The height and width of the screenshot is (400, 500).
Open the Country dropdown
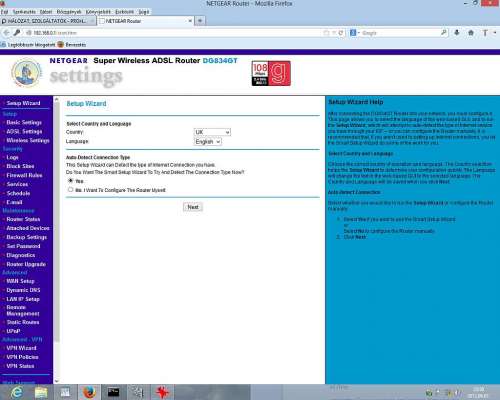212,132
